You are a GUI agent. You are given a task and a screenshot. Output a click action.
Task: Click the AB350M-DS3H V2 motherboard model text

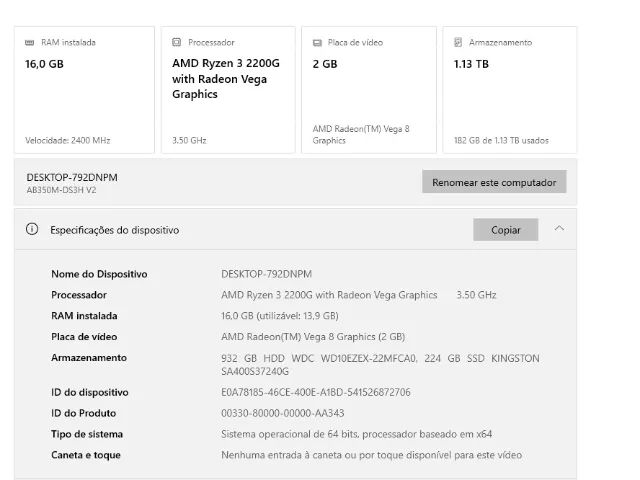pos(61,190)
